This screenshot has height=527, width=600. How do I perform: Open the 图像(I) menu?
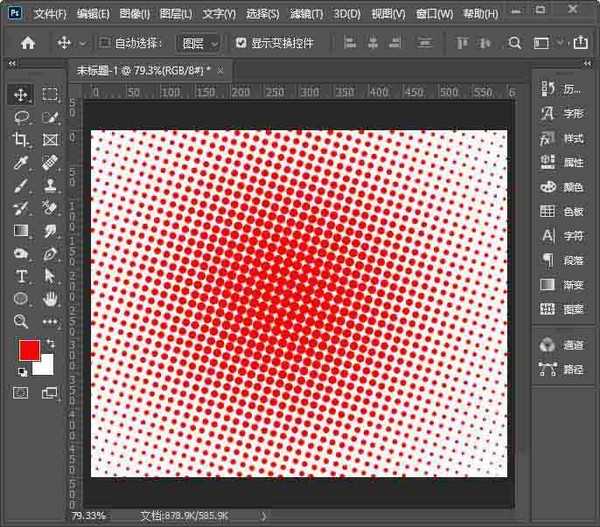(135, 14)
